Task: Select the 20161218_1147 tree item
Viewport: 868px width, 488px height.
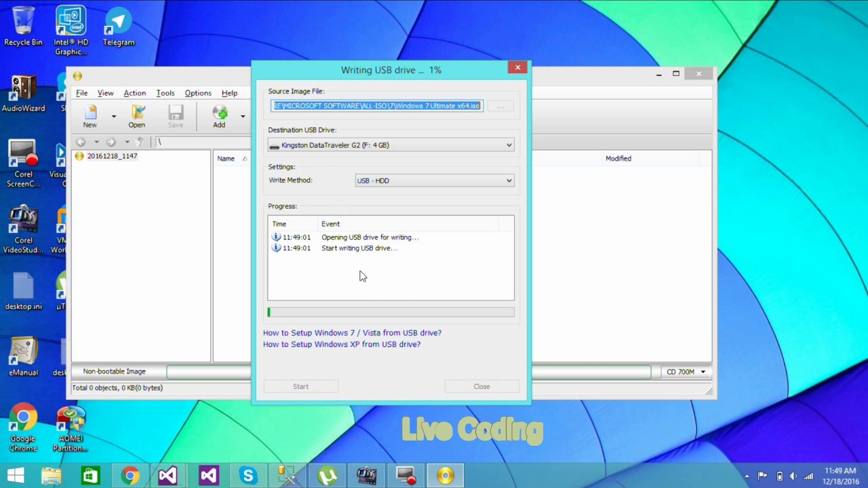Action: coord(112,156)
